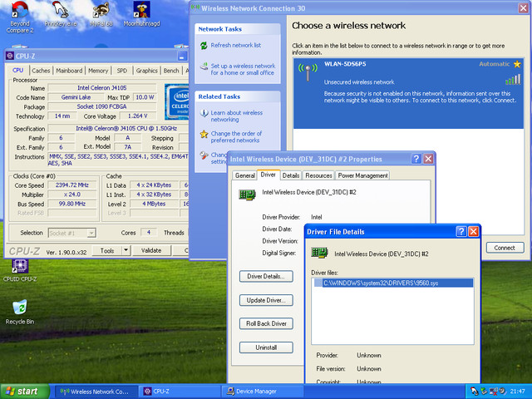Click the Roll Back Driver button

(266, 323)
